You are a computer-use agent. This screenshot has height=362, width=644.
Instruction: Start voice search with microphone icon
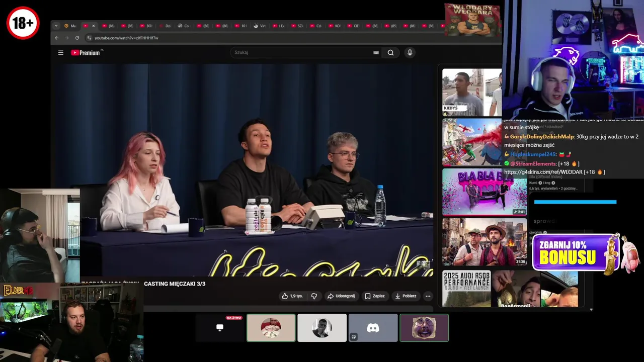click(410, 52)
